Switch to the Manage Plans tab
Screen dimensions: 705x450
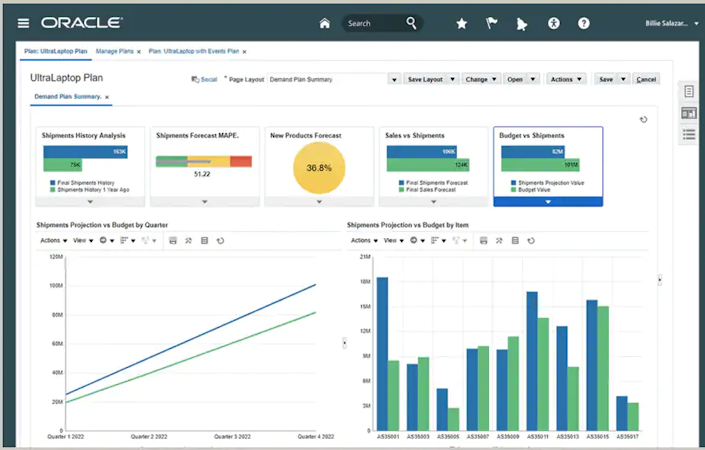[x=115, y=51]
